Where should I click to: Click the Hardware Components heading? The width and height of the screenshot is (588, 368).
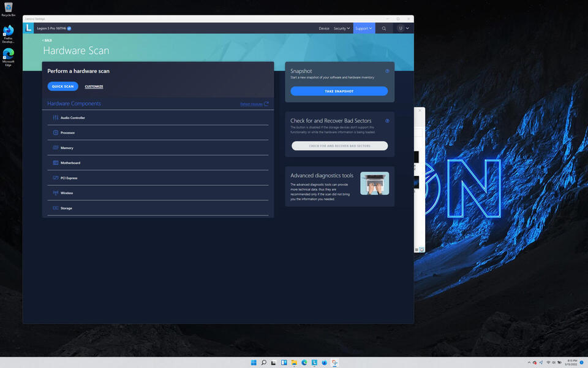74,104
